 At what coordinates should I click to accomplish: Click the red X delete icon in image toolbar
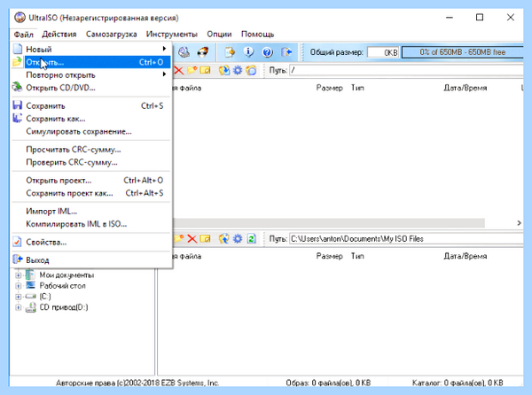178,70
